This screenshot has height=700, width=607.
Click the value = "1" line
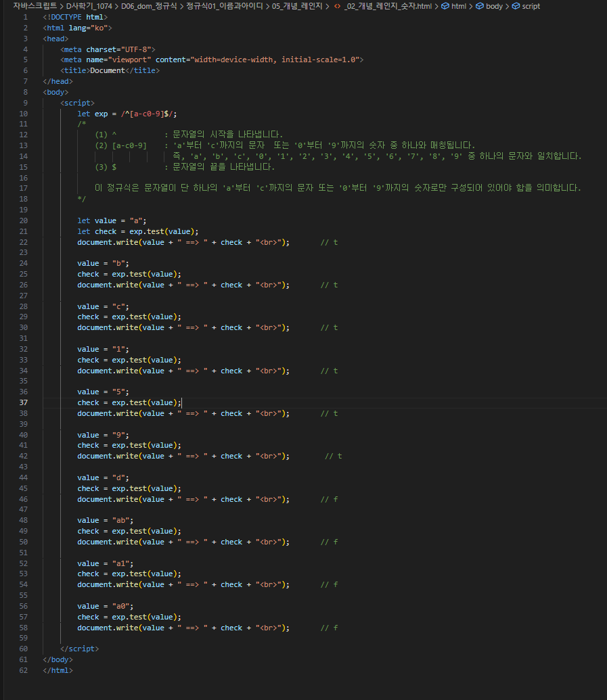103,349
